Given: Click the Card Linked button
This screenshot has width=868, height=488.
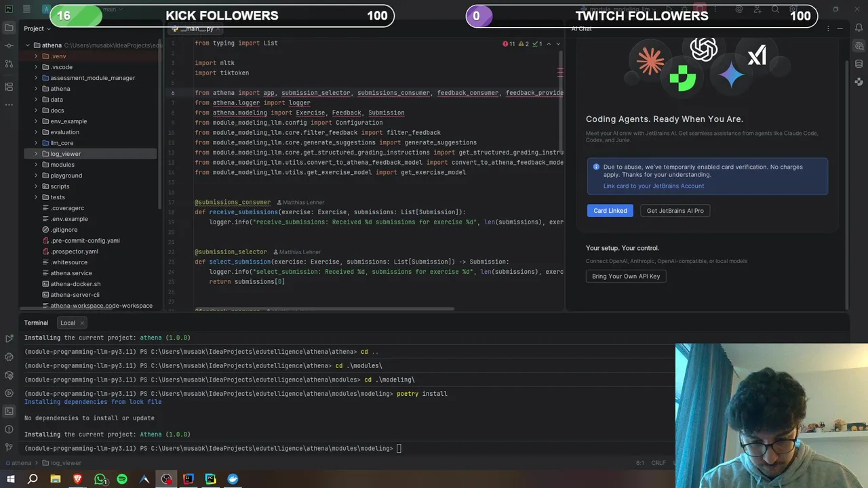Looking at the screenshot, I should (610, 211).
